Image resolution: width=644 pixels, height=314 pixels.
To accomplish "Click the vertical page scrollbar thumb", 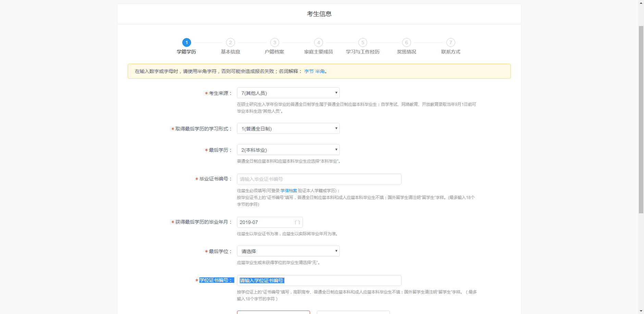I will (641, 120).
